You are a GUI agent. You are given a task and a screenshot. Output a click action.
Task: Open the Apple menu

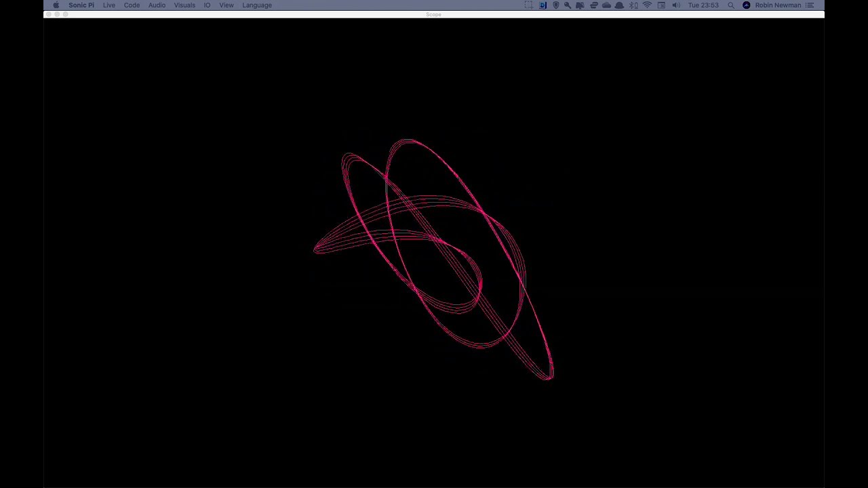point(56,5)
